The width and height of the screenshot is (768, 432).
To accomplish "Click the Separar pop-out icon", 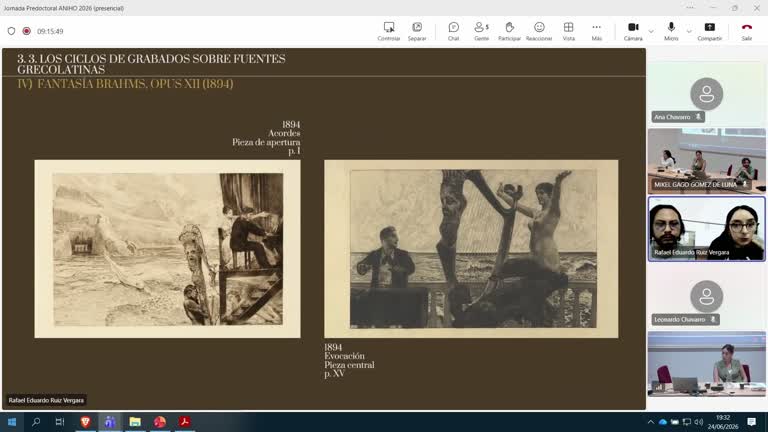I will [417, 31].
